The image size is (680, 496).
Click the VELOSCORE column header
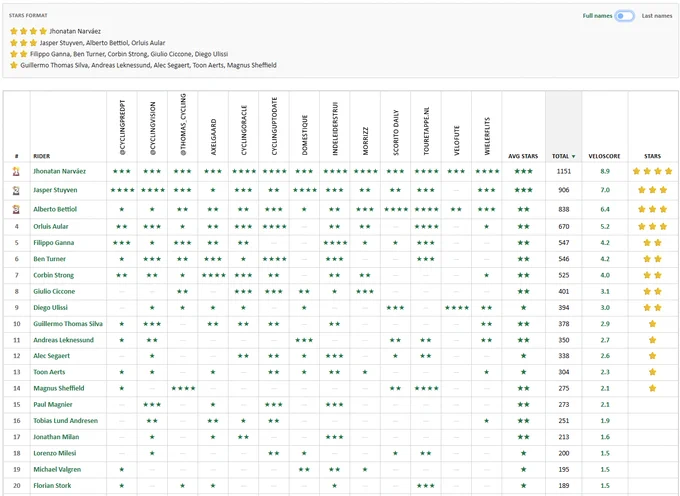click(x=604, y=156)
